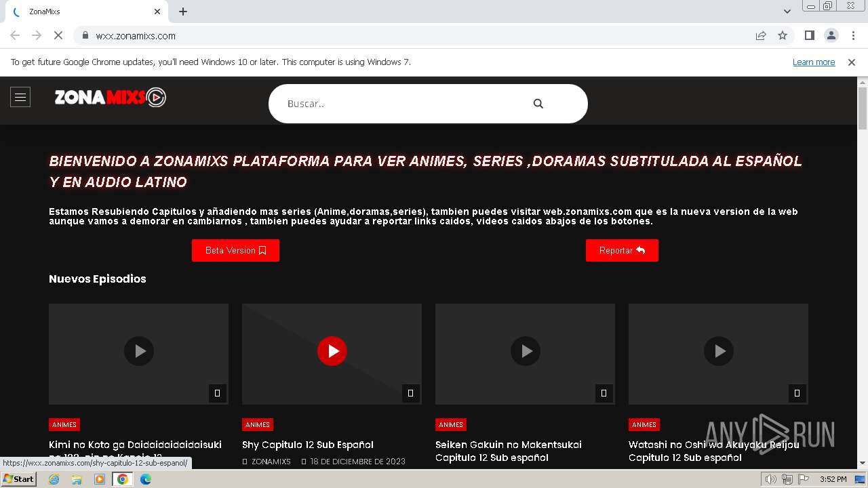Click the volume speaker tray icon
The height and width of the screenshot is (488, 868).
click(x=770, y=479)
